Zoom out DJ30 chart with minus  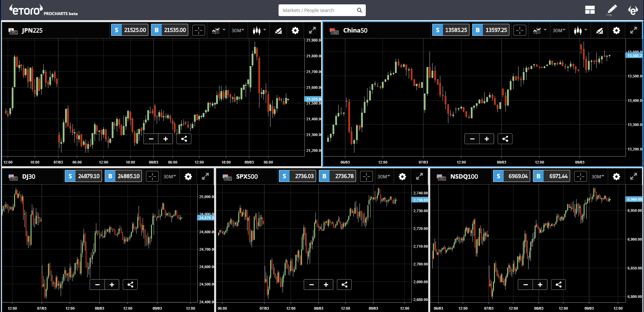click(97, 285)
